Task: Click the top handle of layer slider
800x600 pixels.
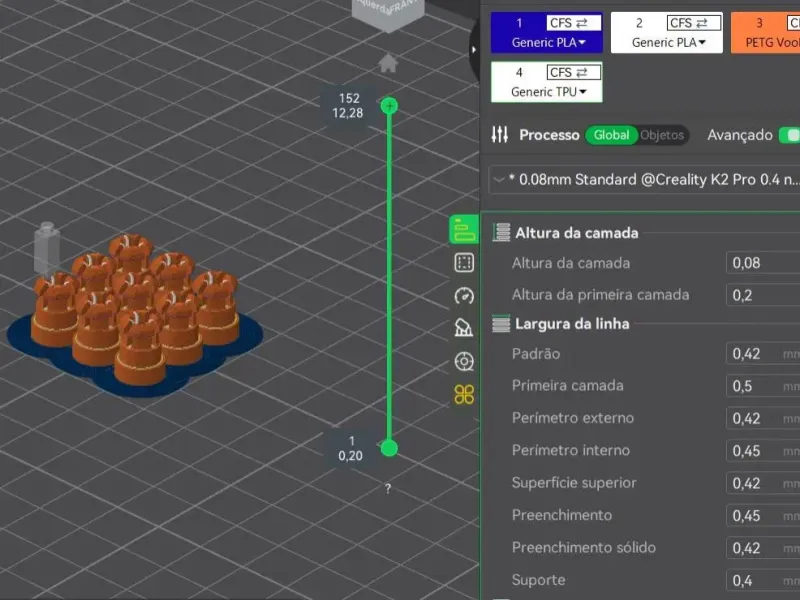Action: (389, 106)
